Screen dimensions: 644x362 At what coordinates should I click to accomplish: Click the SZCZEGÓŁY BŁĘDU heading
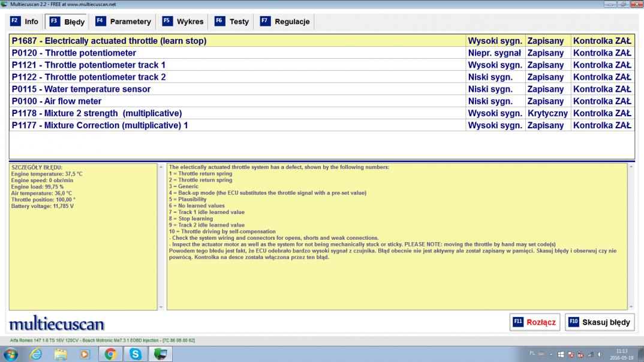[x=37, y=167]
